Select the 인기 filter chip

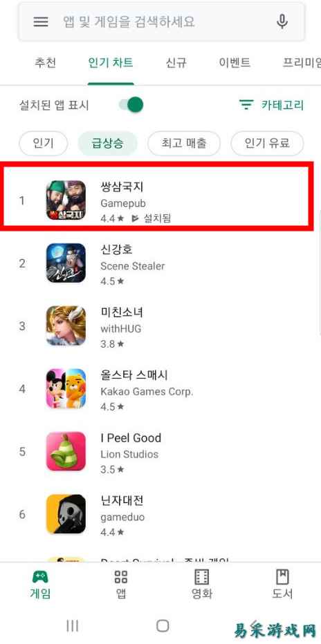(x=43, y=143)
